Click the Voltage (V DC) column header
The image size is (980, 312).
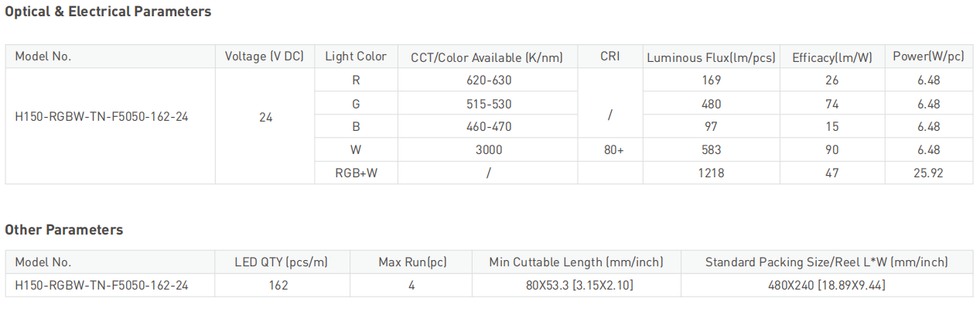[x=265, y=57]
